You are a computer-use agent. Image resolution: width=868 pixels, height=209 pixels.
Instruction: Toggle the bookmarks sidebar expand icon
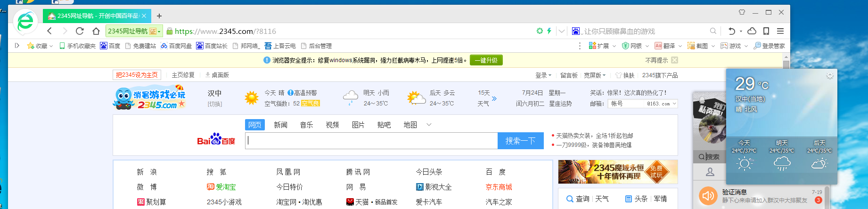pyautogui.click(x=17, y=46)
